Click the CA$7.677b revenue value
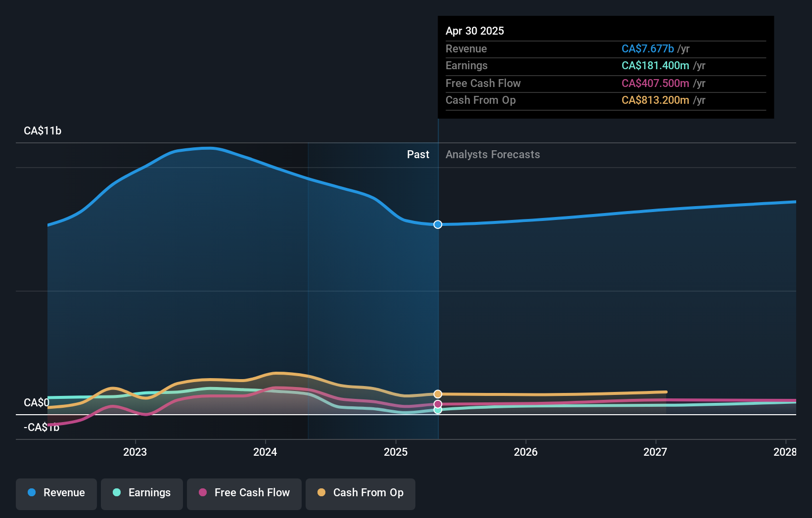812x518 pixels. 648,48
